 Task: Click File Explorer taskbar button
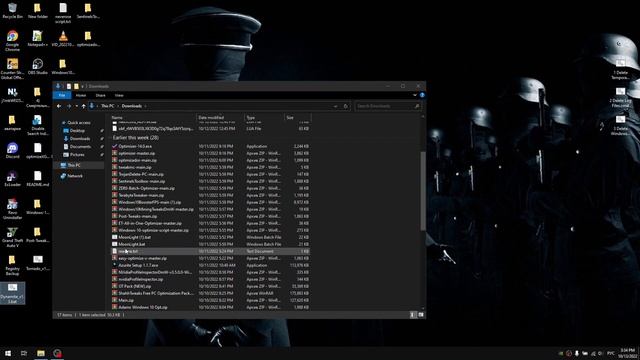(41, 353)
